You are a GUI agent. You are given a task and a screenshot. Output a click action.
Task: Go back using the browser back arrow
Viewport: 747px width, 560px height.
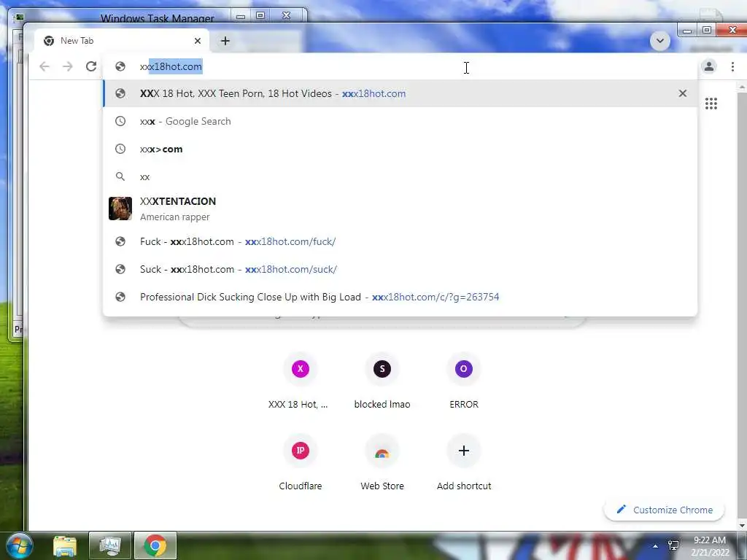[x=44, y=66]
